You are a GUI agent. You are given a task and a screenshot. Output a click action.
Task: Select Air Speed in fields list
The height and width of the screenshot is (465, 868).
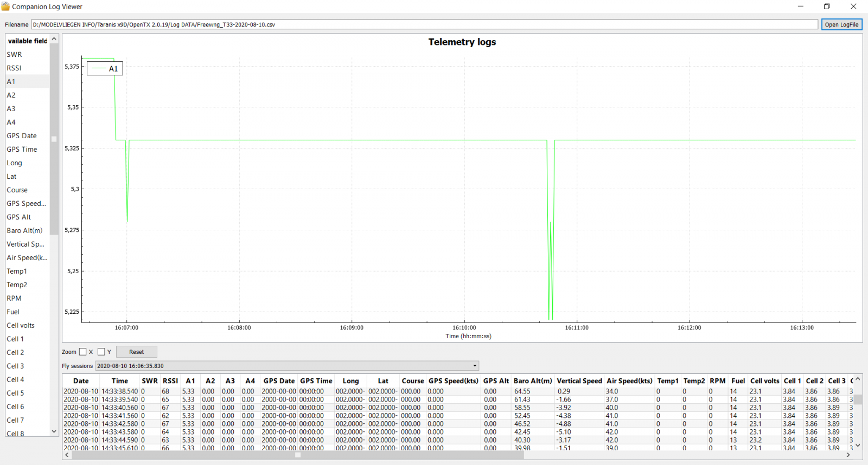coord(27,257)
